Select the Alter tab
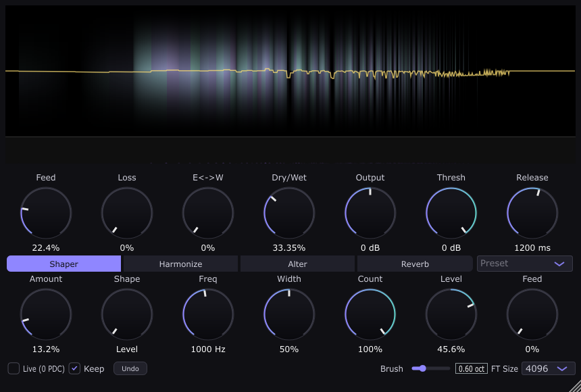Screen dimensions: 581x392 (x=297, y=264)
